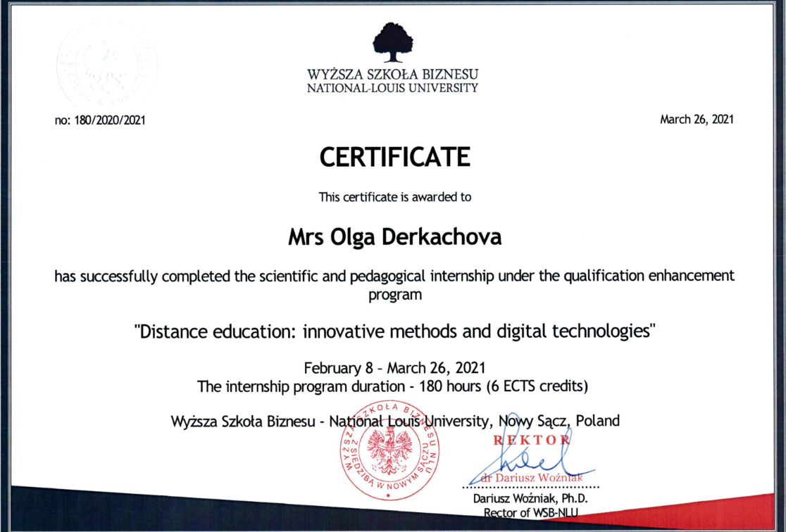This screenshot has height=532, width=786.
Task: Click the 'Nowy Sącz, Poland' location line
Action: tap(395, 421)
